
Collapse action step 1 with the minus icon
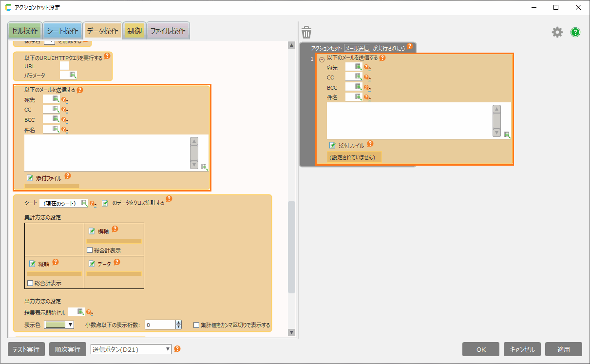[322, 59]
